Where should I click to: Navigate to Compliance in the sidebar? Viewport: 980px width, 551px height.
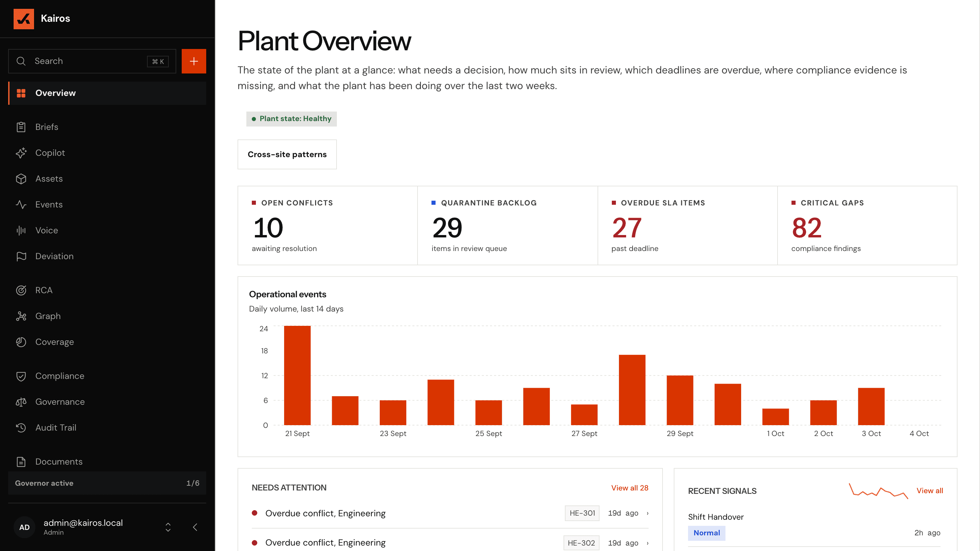107,376
